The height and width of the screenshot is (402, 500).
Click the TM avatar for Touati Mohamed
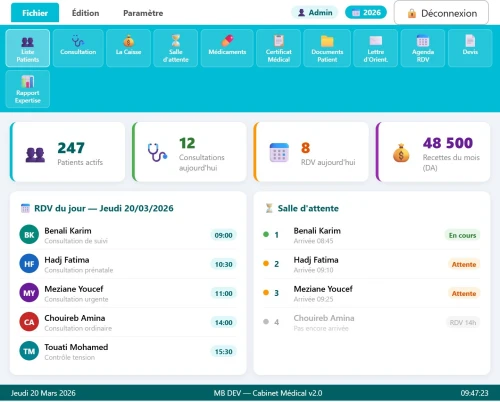29,351
